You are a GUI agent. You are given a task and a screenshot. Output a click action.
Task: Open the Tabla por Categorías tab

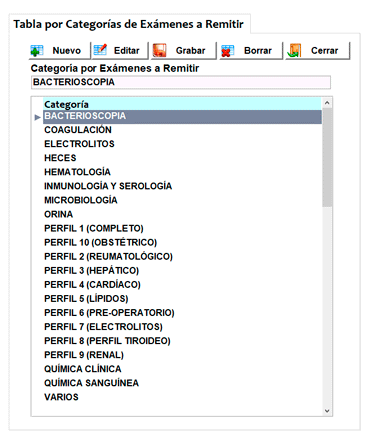[x=129, y=24]
